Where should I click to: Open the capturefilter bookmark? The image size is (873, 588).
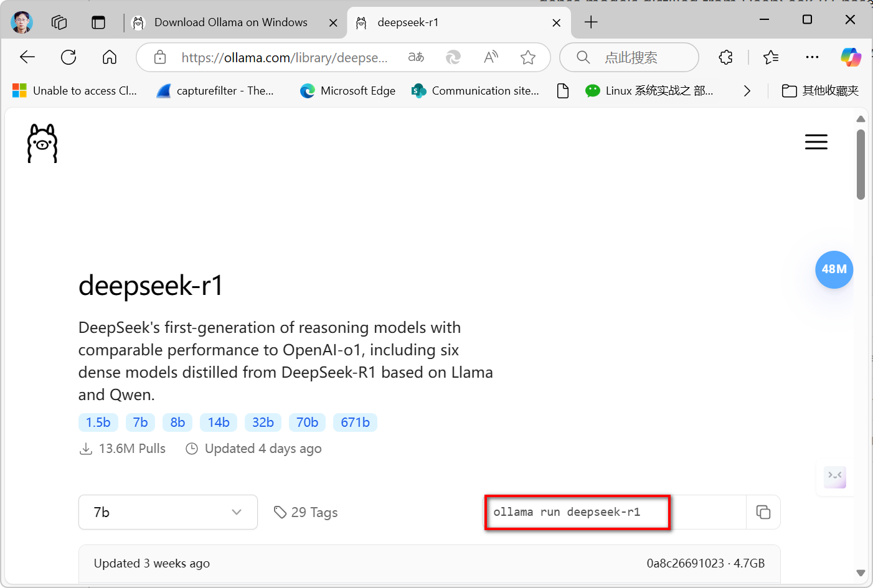[215, 91]
